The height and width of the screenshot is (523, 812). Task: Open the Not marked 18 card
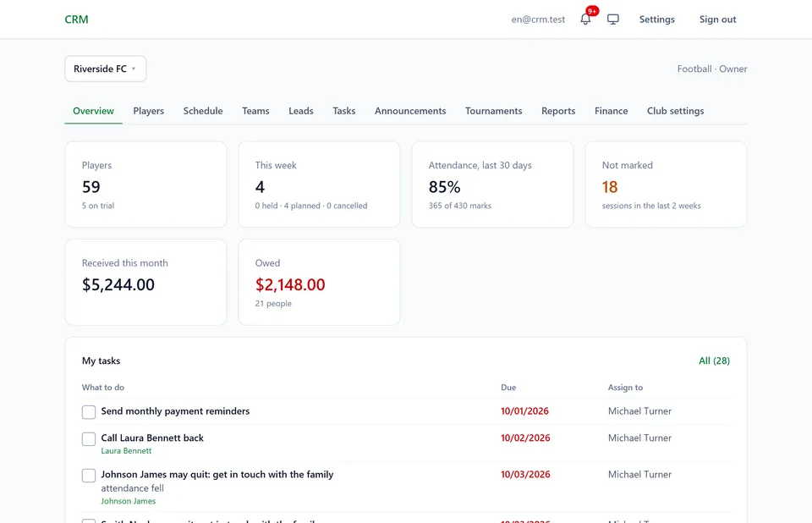(666, 184)
